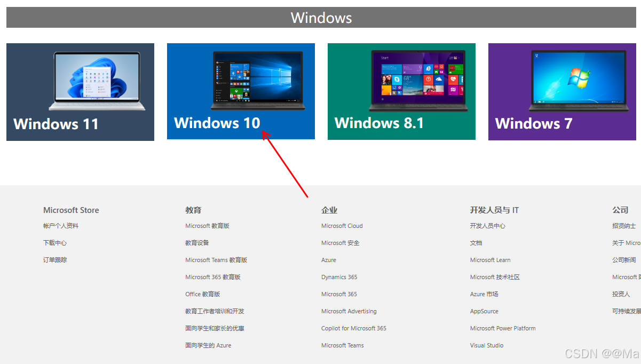Open 教育设备 link
The height and width of the screenshot is (364, 641).
[197, 243]
